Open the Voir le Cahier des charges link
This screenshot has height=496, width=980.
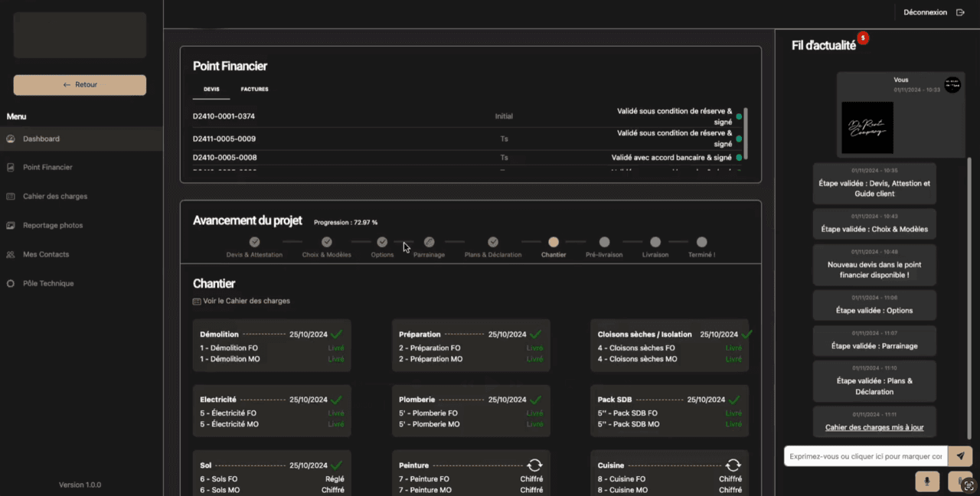(x=246, y=301)
